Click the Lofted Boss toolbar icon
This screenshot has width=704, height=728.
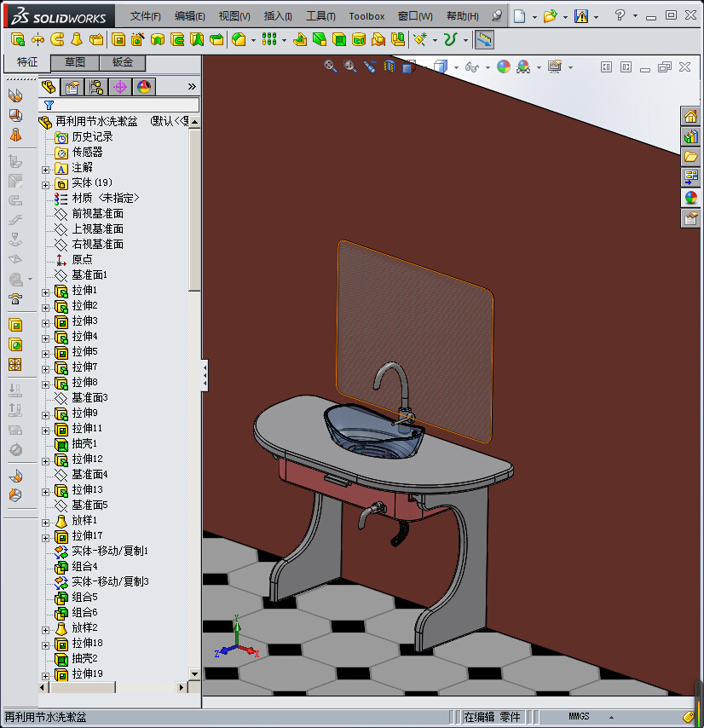pyautogui.click(x=77, y=39)
